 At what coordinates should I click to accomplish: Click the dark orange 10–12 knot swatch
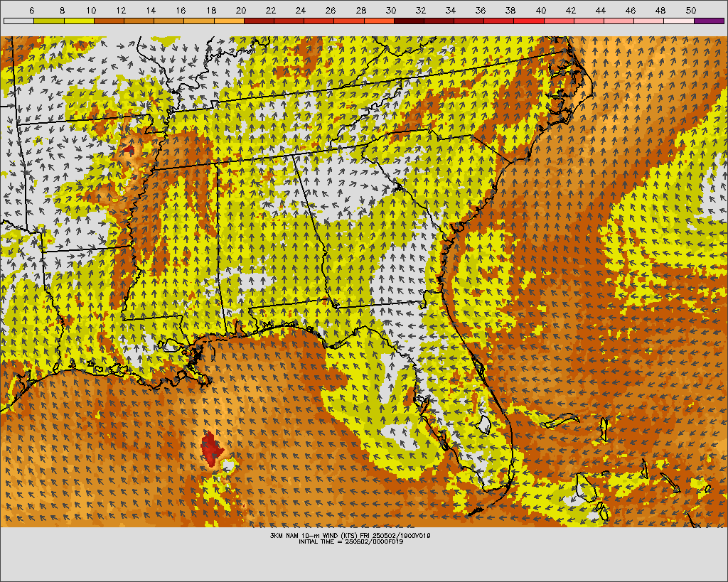(x=109, y=21)
